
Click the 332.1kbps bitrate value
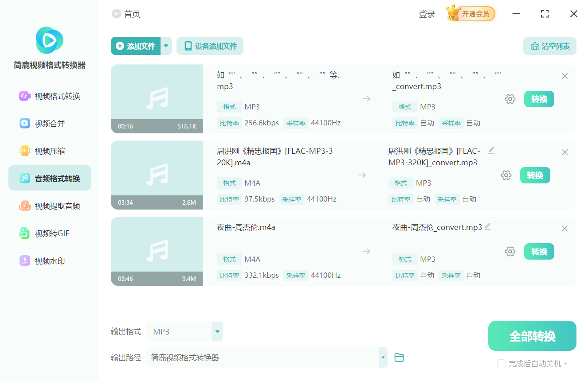click(x=262, y=276)
